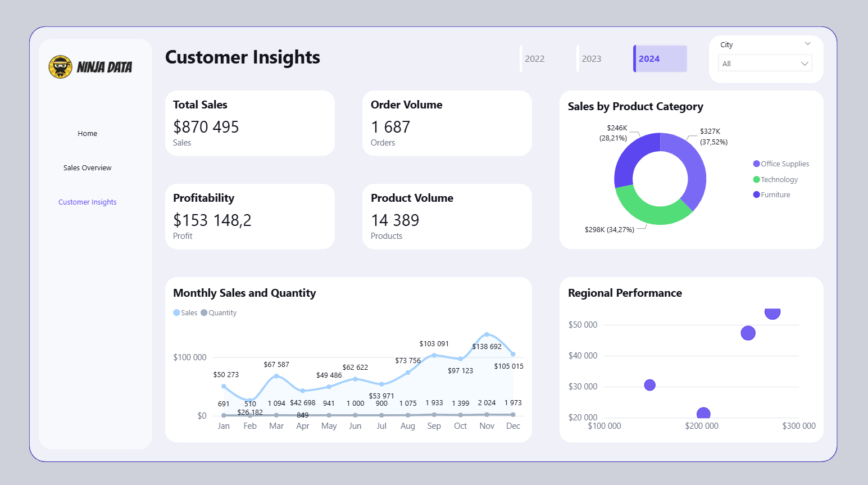868x485 pixels.
Task: Select the Quantity legend marker
Action: [x=204, y=313]
